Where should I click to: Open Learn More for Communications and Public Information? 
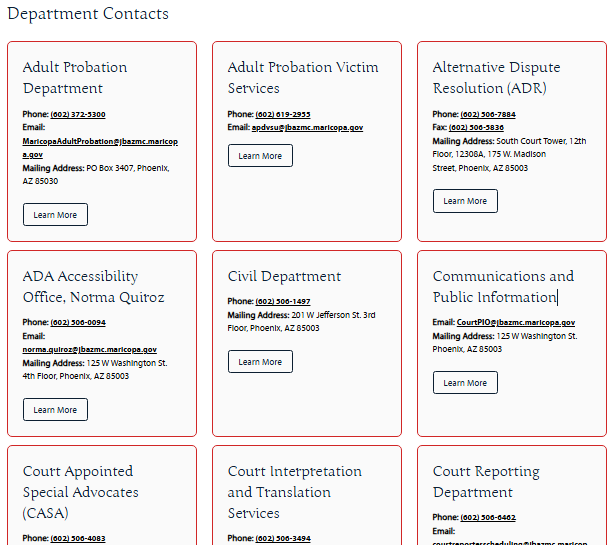465,383
